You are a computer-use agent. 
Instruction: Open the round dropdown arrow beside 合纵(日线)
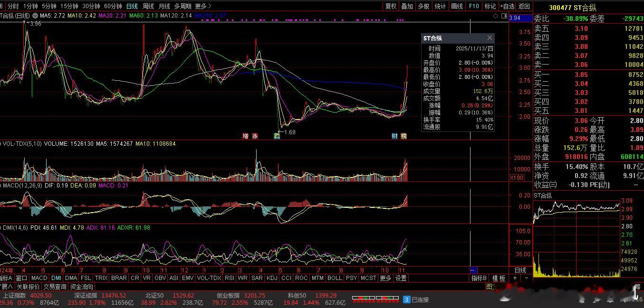pyautogui.click(x=35, y=16)
